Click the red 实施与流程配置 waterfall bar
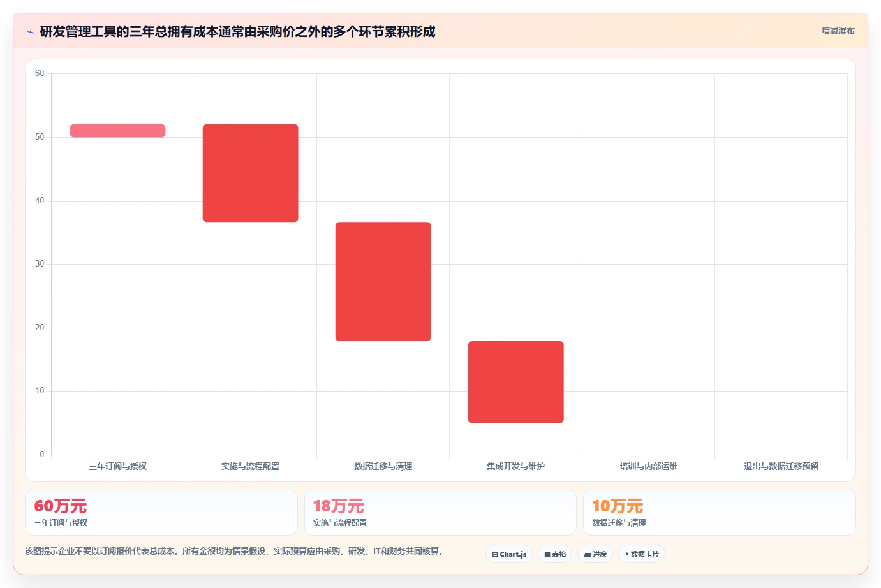Image resolution: width=881 pixels, height=588 pixels. pyautogui.click(x=250, y=173)
